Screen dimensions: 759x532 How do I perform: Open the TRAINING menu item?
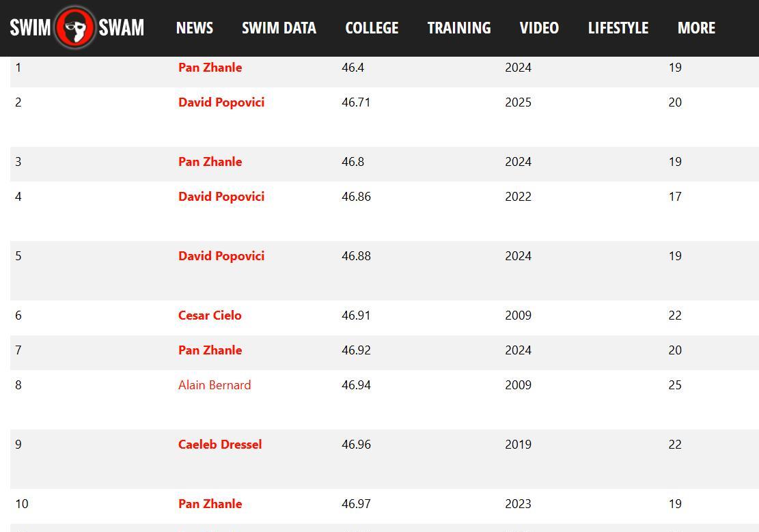(x=459, y=28)
